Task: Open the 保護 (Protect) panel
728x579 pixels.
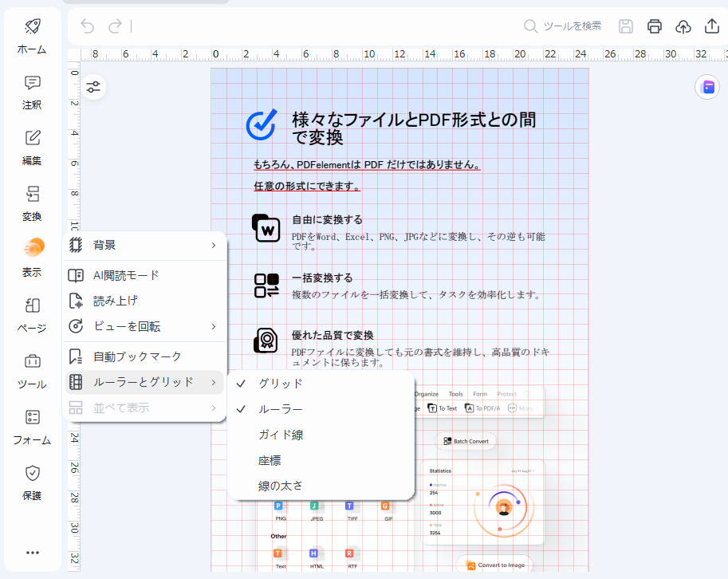Action: [31, 481]
